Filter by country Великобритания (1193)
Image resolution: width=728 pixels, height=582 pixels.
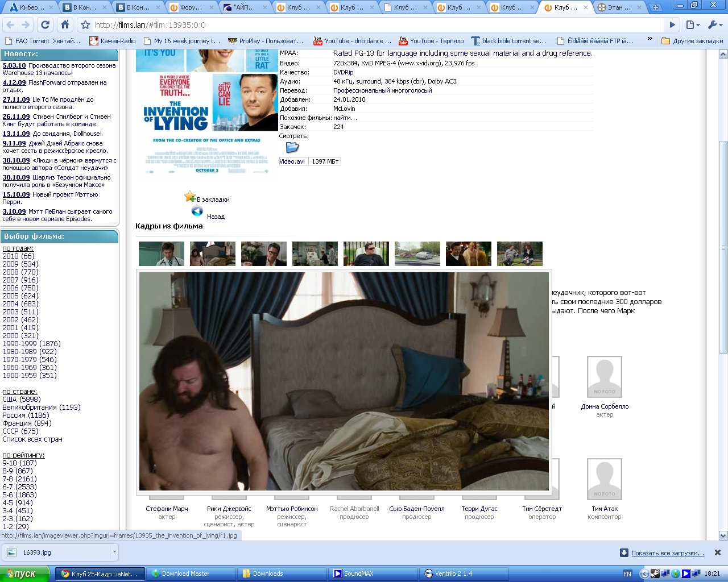pyautogui.click(x=42, y=408)
